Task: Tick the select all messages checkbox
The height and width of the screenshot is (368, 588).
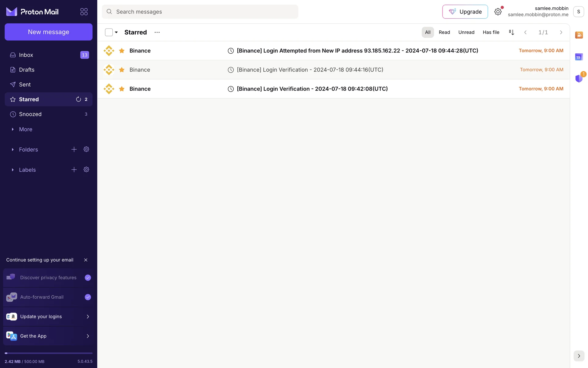Action: point(109,32)
